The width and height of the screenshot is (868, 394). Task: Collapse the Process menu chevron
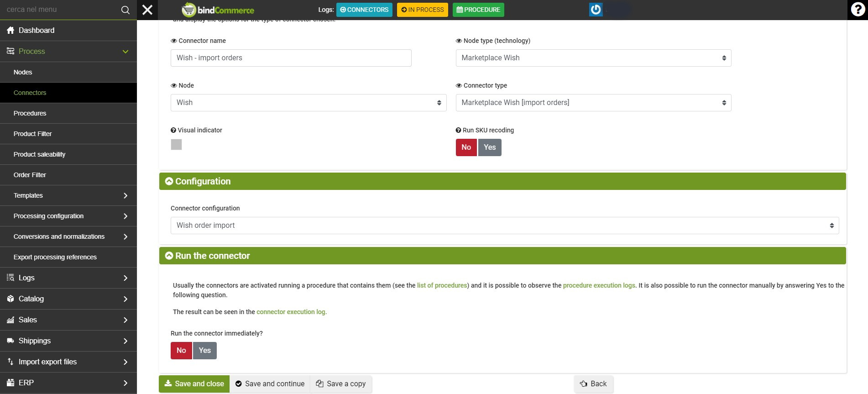tap(125, 52)
